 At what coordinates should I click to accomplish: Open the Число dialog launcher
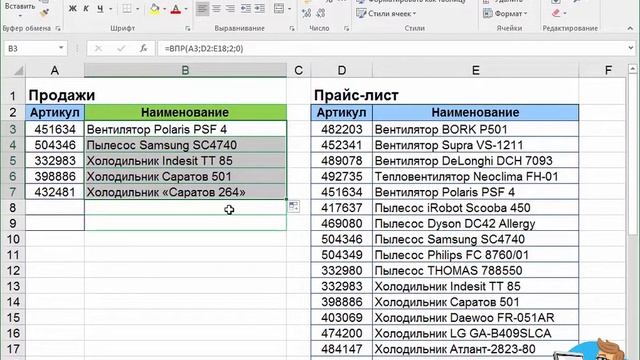(347, 29)
